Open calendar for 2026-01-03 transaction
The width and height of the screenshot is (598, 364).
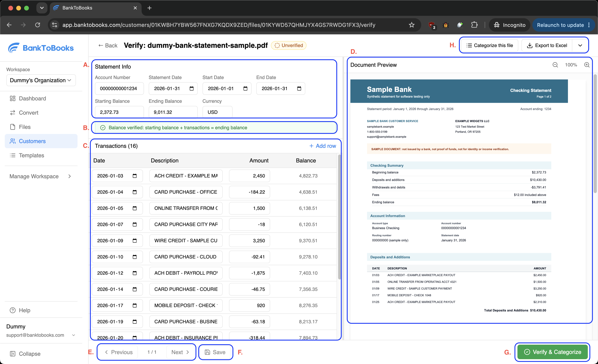click(135, 176)
